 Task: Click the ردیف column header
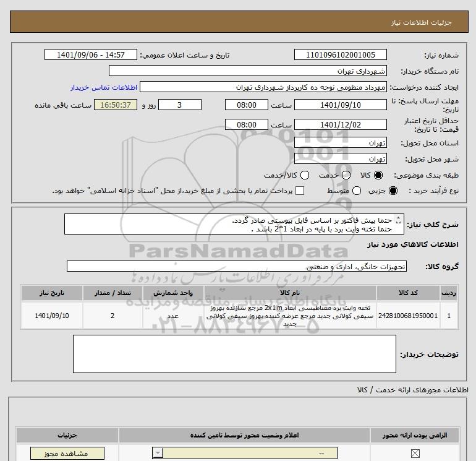pos(449,293)
